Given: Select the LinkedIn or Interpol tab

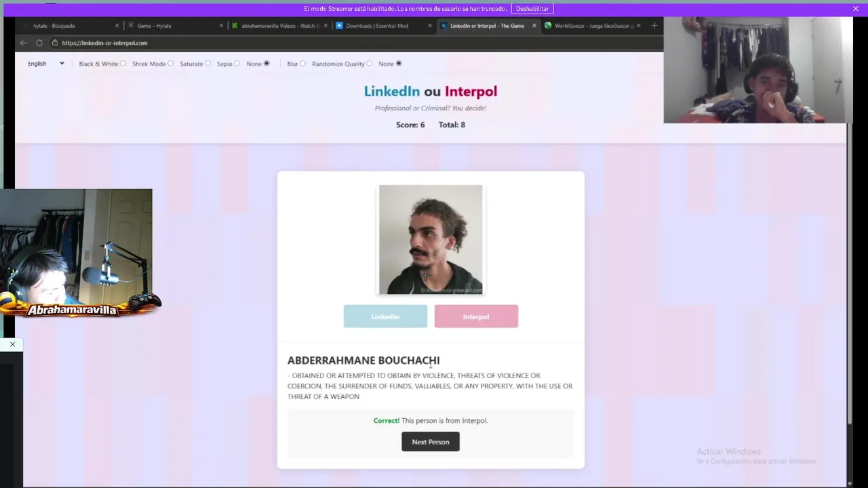Looking at the screenshot, I should pyautogui.click(x=487, y=26).
